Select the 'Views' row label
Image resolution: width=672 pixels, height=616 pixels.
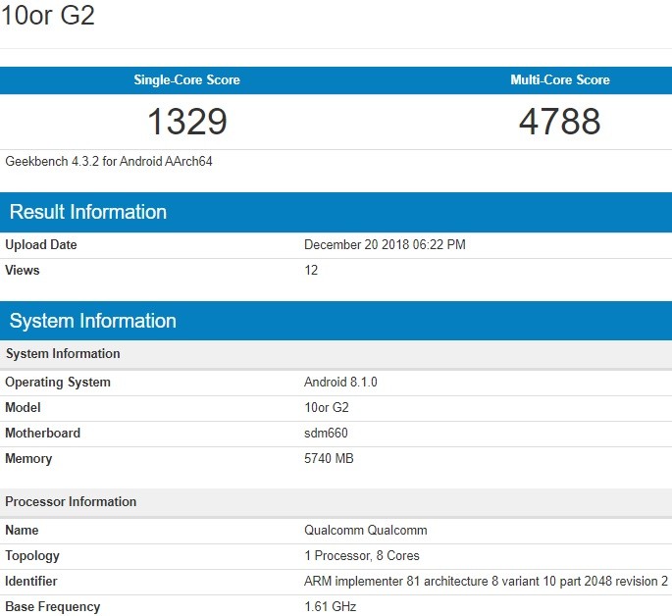[x=23, y=271]
